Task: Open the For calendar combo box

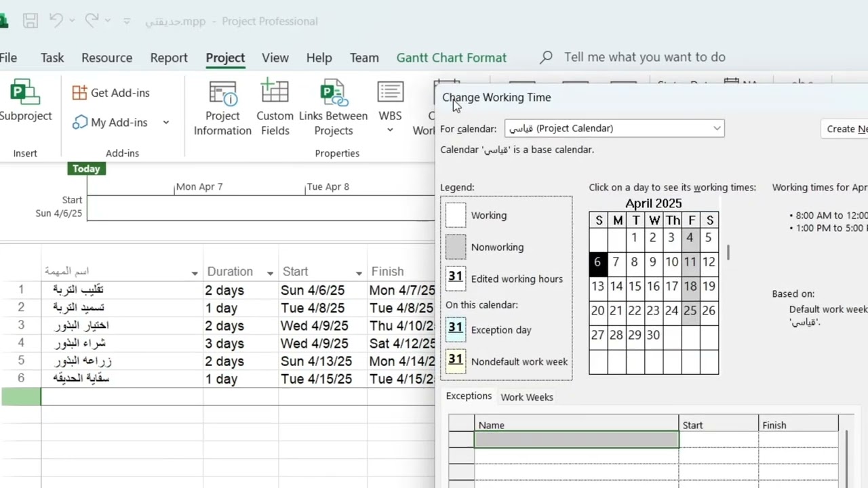Action: point(614,128)
